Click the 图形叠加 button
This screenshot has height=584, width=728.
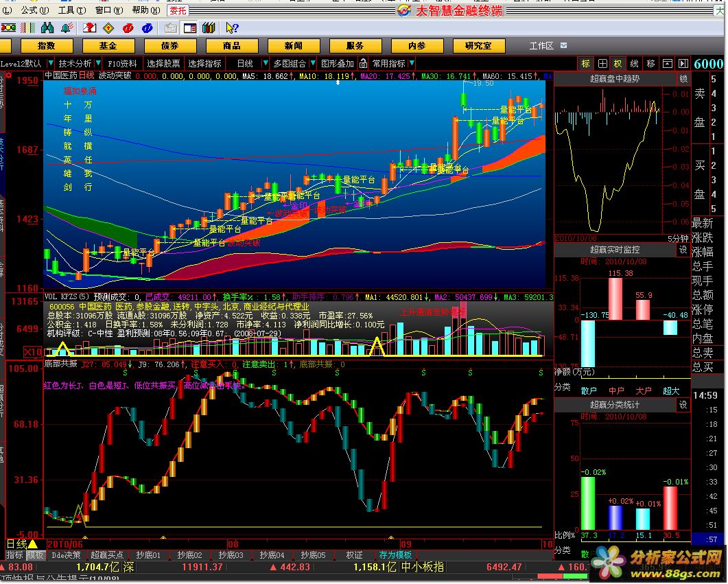(338, 64)
